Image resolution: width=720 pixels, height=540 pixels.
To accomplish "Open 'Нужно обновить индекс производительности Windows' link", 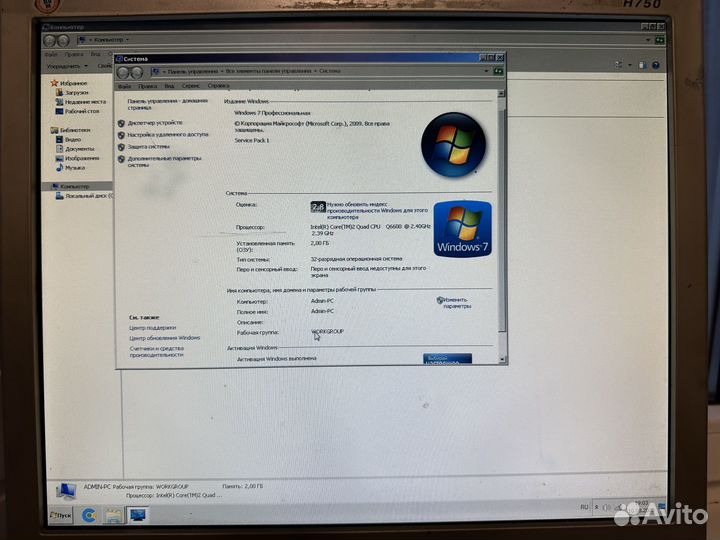I will [377, 210].
